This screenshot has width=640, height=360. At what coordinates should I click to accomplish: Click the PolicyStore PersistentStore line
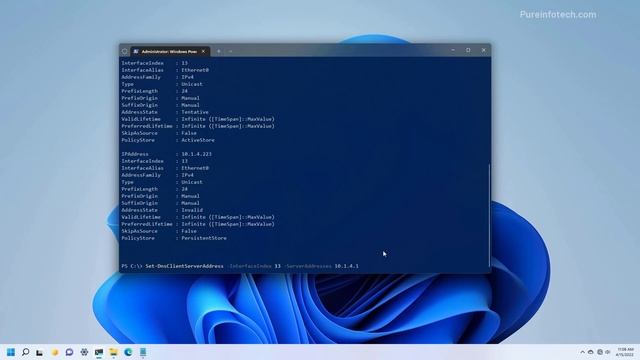click(x=174, y=238)
